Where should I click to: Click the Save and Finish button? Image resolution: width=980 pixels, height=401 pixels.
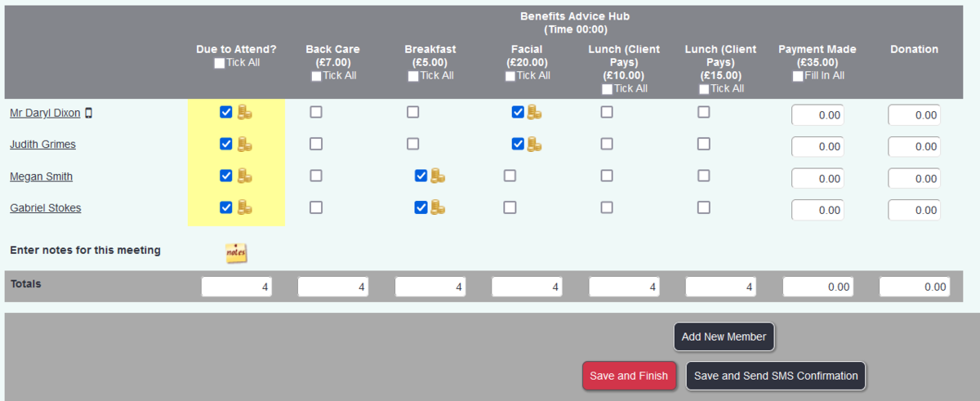(x=629, y=376)
